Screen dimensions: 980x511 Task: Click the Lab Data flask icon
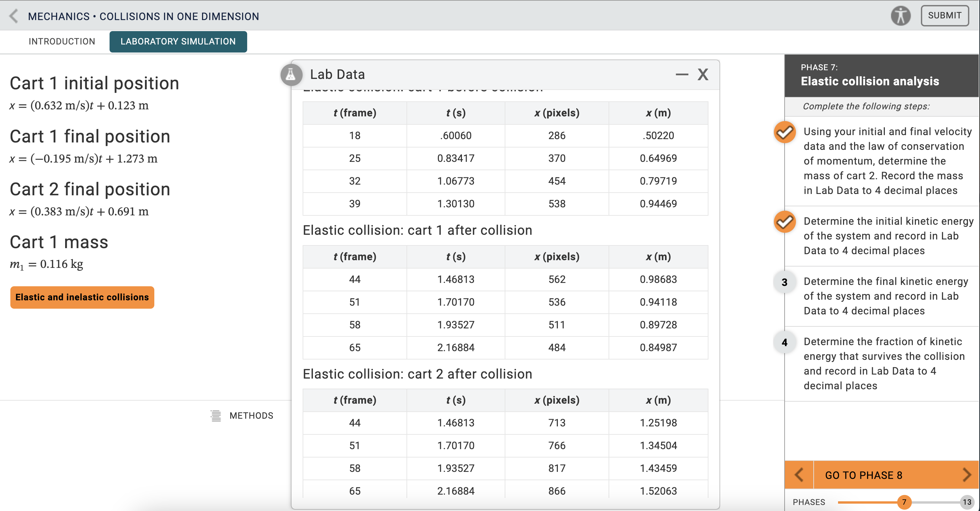291,75
